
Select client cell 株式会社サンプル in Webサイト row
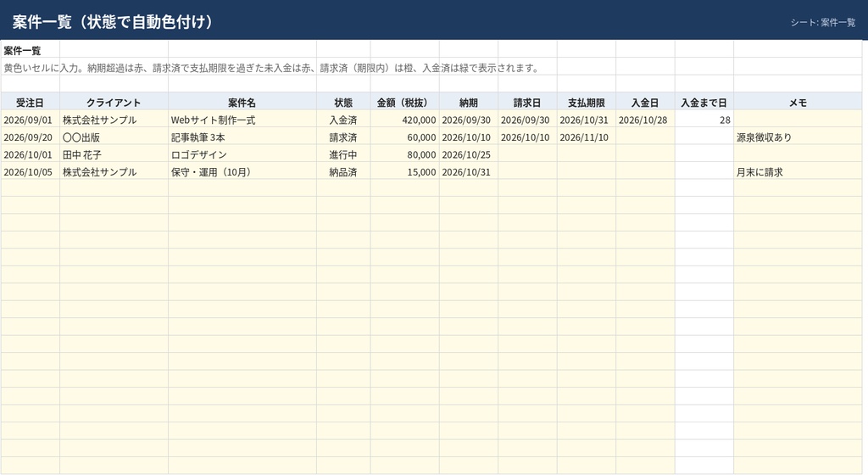(114, 120)
